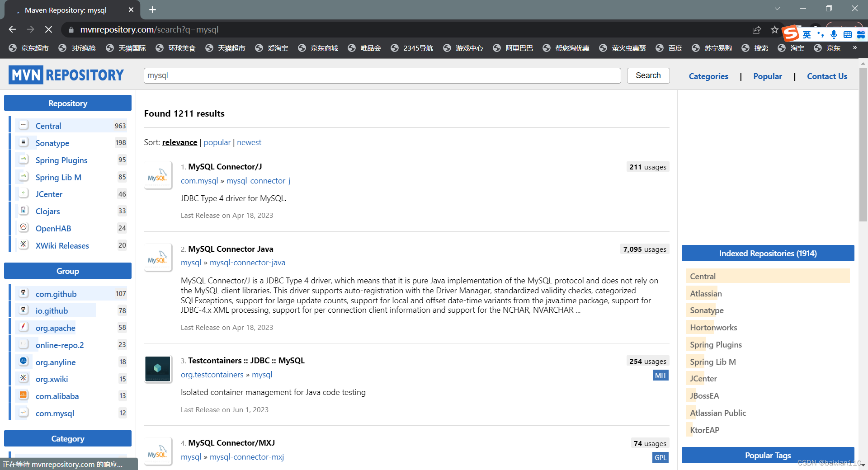The width and height of the screenshot is (868, 470).
Task: Open the mysql-connector-j artifact link
Action: tap(258, 180)
